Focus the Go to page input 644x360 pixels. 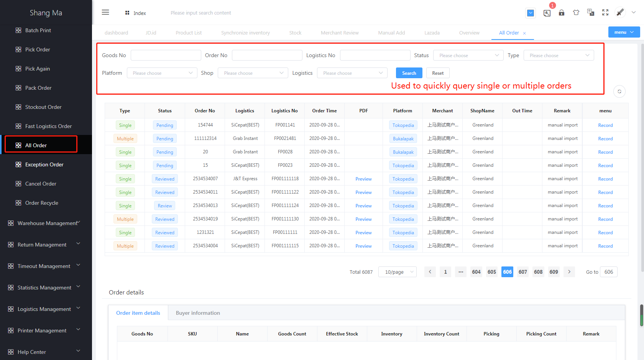(x=609, y=272)
